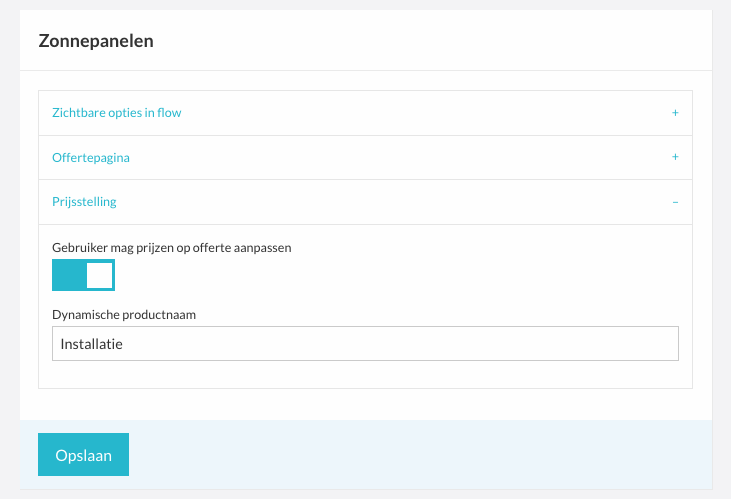
Task: Click the teal side of the enabled switch
Action: pos(69,275)
